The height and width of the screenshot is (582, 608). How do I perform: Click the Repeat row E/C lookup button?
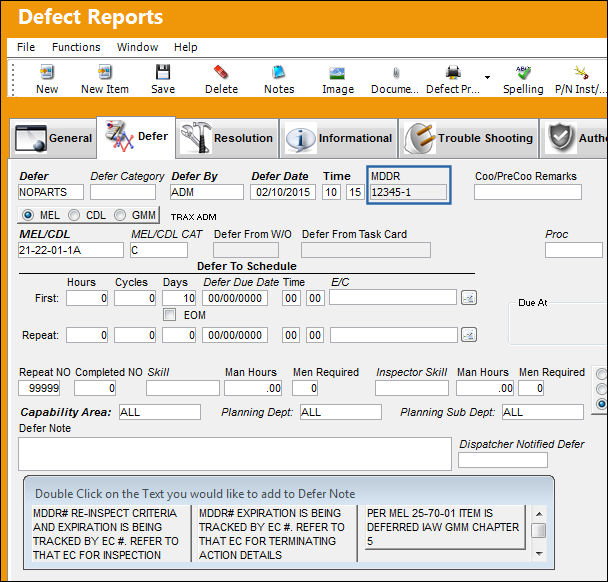(469, 335)
